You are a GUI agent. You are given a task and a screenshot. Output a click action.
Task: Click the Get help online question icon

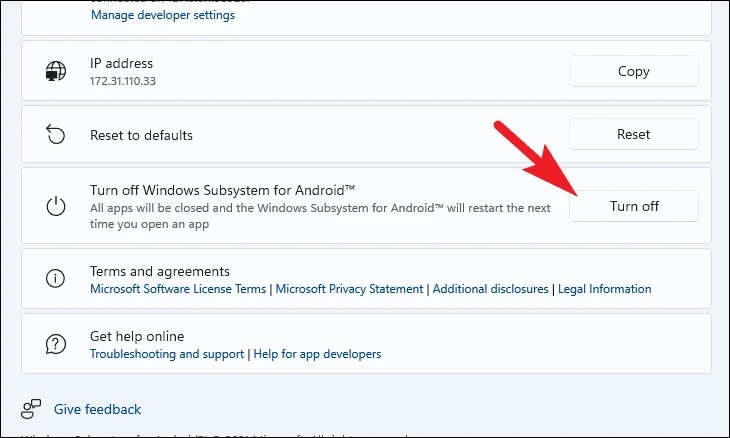(55, 344)
